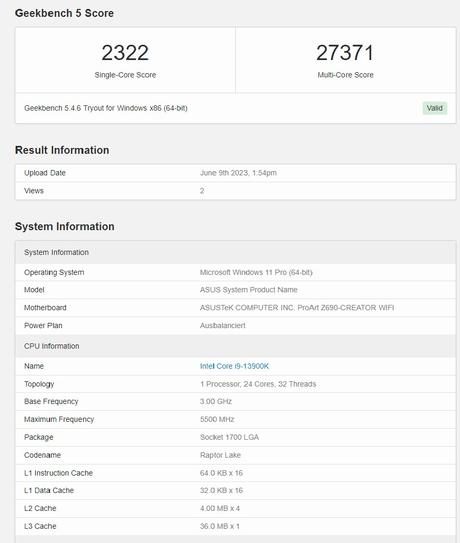Image resolution: width=460 pixels, height=543 pixels.
Task: Click the CPU Information table header row
Action: (236, 346)
